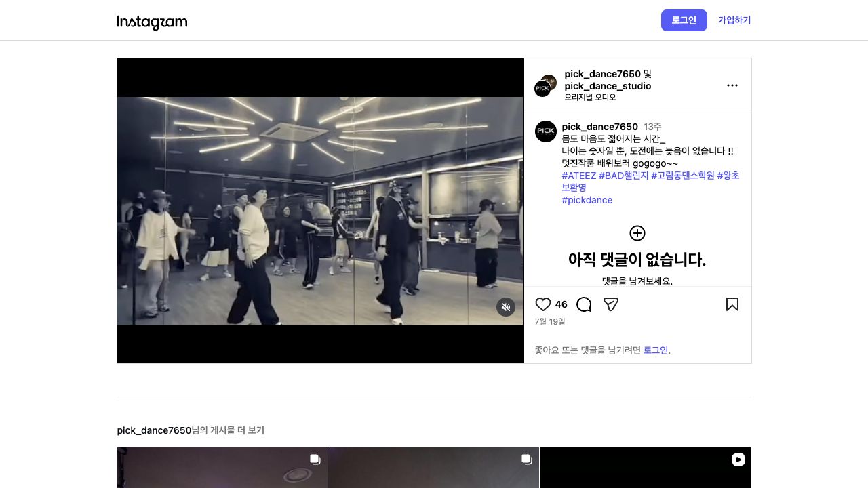Open pick_dance7650 username in caption
The image size is (868, 488).
click(x=600, y=127)
